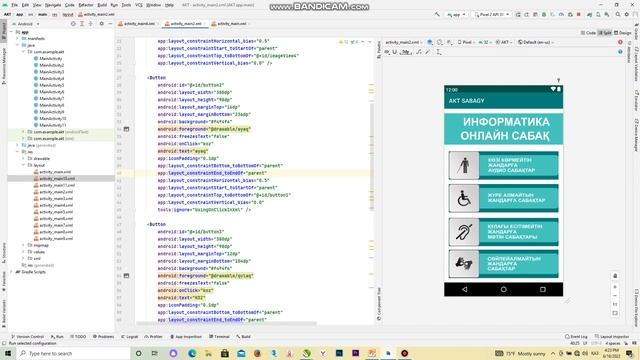Viewport: 640px width, 360px height.
Task: Click Collapse All icon in Project panel
Action: (x=91, y=24)
